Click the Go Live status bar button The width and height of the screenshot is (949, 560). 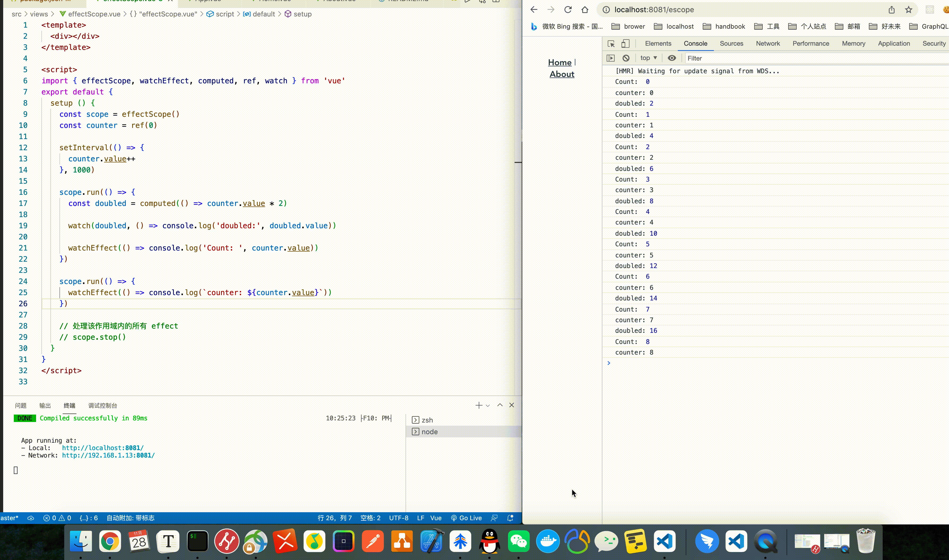click(x=467, y=518)
